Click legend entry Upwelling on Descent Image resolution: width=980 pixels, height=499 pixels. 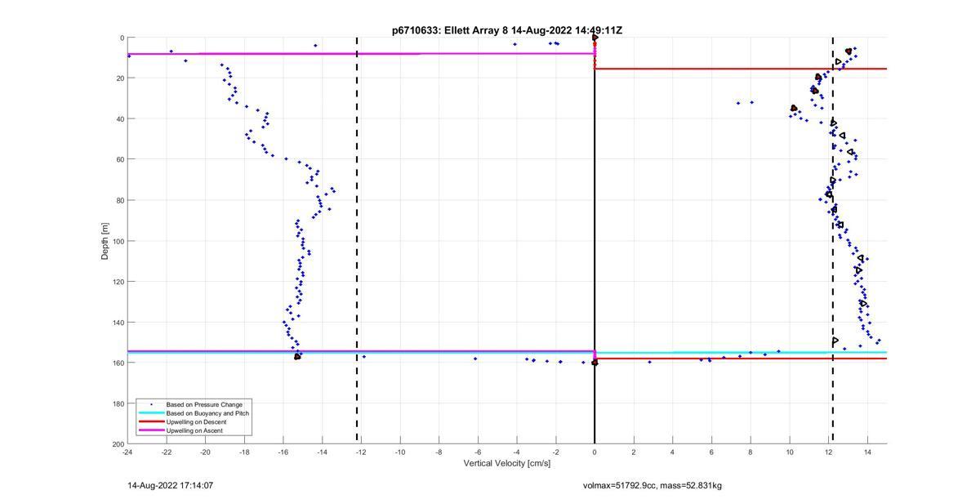[197, 421]
